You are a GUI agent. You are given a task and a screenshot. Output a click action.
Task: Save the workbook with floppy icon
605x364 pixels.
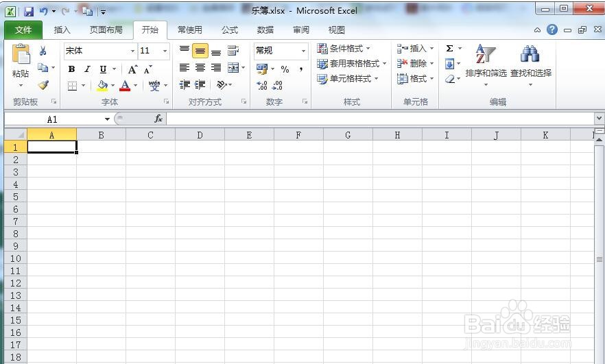point(29,12)
